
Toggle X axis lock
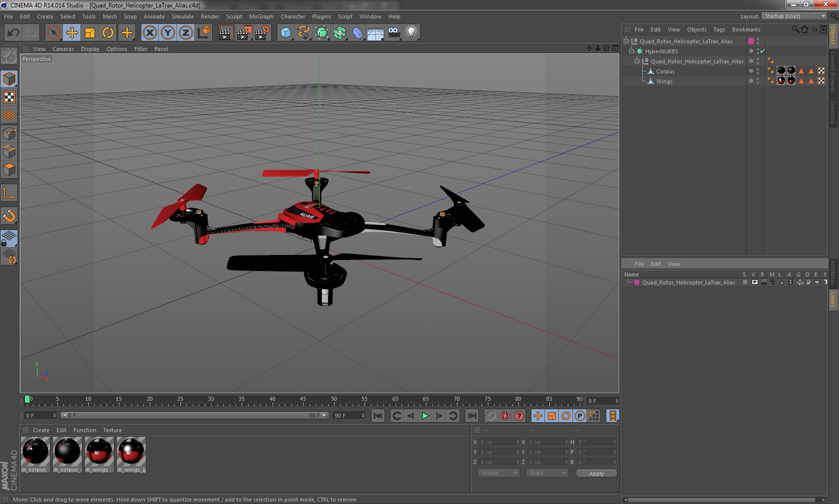click(x=149, y=33)
